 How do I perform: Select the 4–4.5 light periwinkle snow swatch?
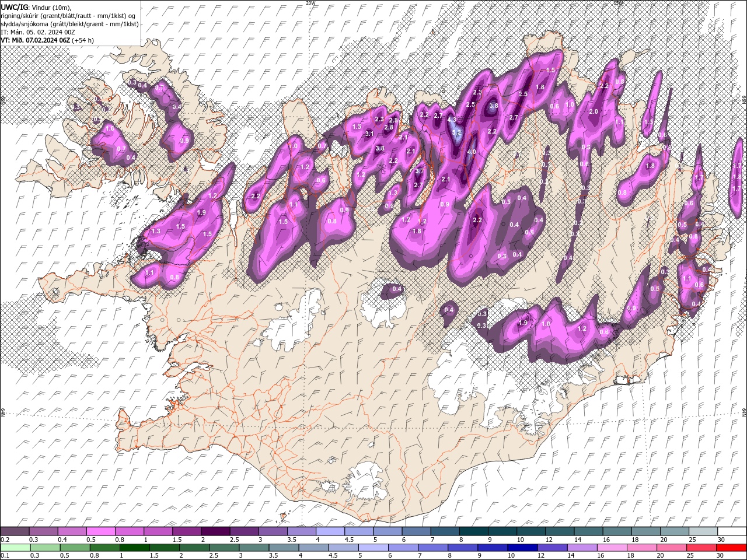[330, 531]
